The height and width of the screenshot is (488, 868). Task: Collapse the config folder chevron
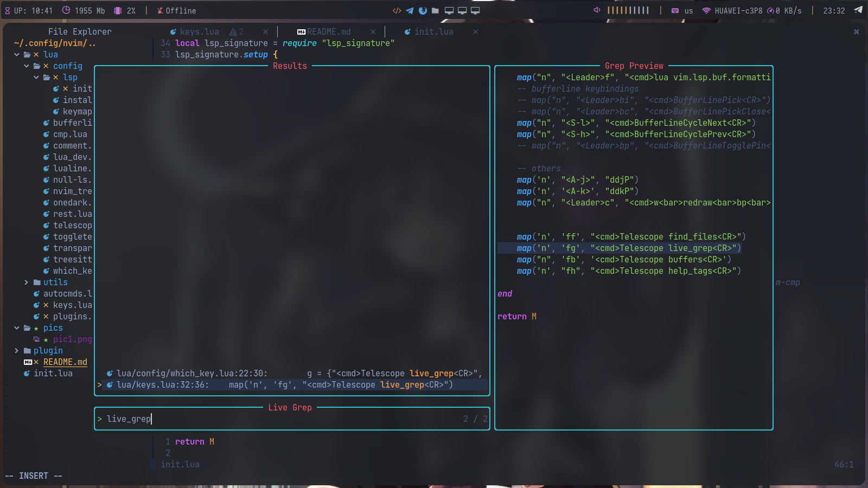tap(27, 66)
